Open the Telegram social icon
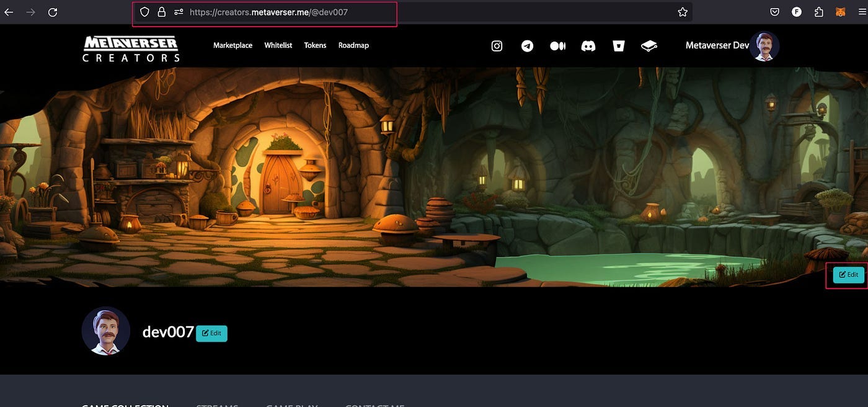 pos(527,46)
